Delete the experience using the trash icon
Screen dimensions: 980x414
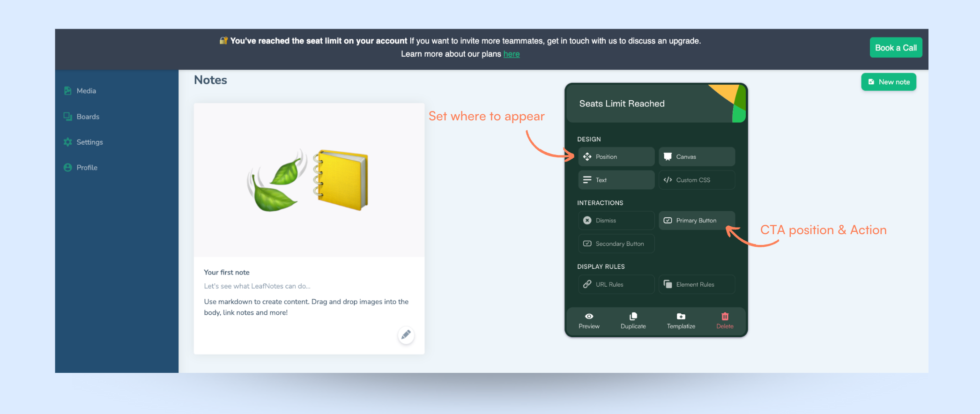point(725,317)
